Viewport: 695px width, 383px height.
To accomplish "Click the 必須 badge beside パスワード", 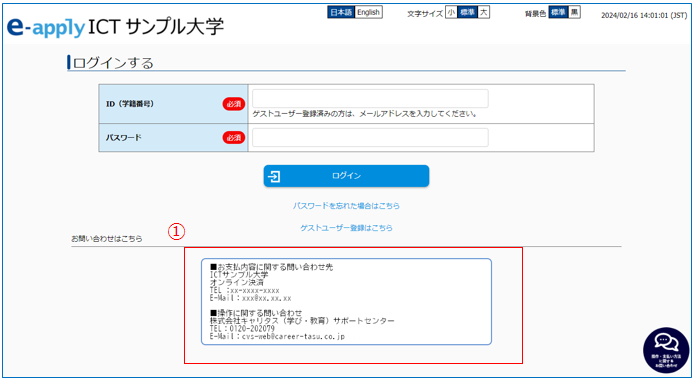I will [234, 137].
